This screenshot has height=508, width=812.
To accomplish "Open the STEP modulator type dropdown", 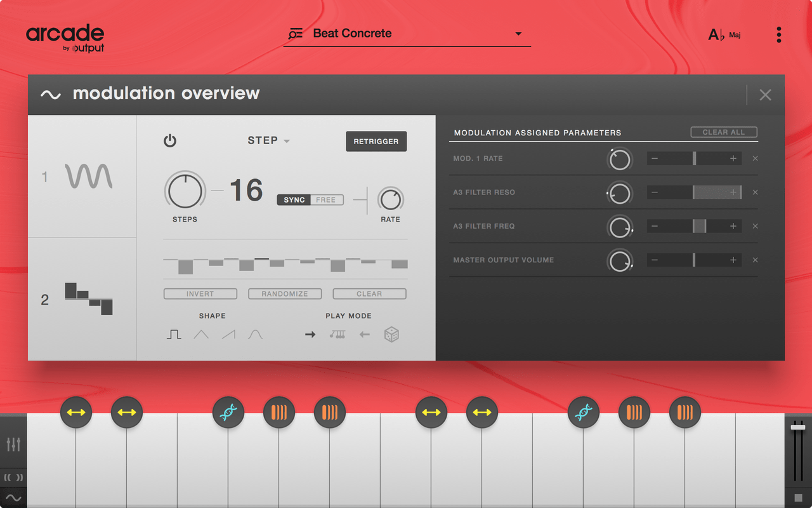I will point(268,140).
